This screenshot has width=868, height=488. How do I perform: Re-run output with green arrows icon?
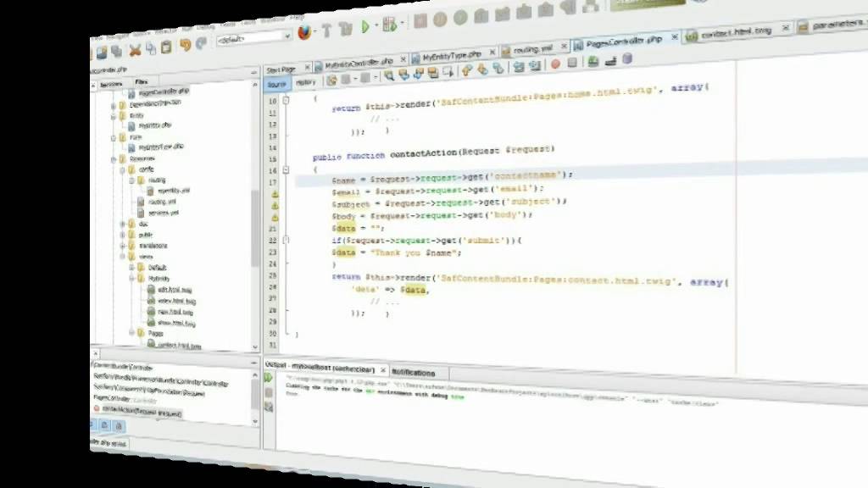pos(269,378)
